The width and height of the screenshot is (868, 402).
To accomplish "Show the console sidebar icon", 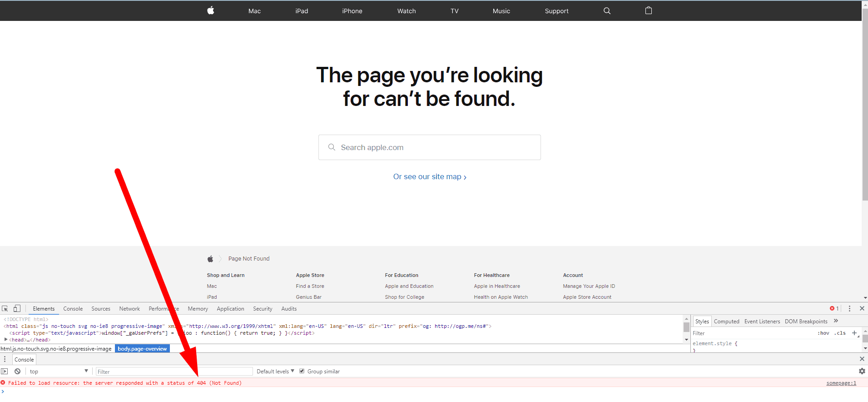I will tap(5, 372).
